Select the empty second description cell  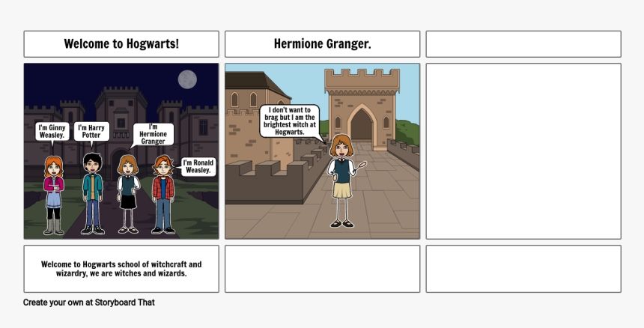[323, 269]
